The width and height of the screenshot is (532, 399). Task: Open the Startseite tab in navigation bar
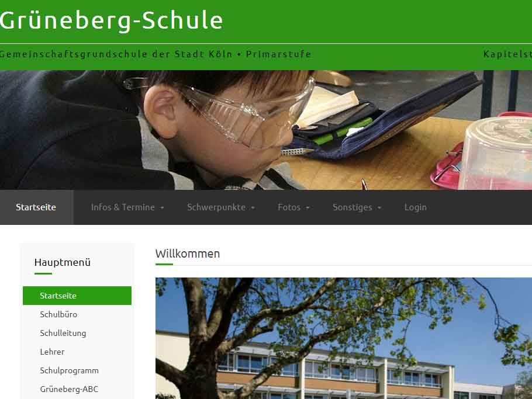36,207
